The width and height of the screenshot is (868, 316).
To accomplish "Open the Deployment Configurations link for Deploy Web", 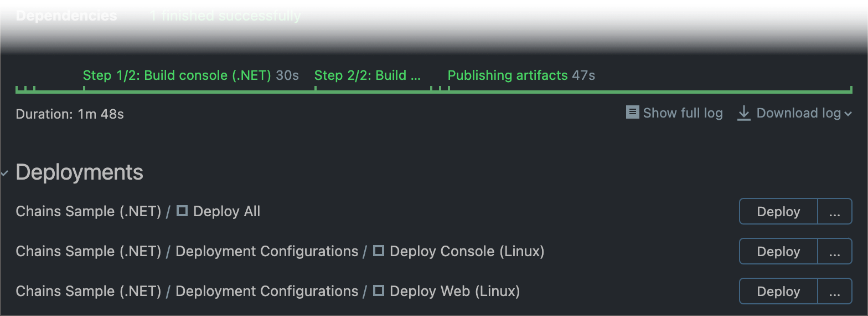I will pyautogui.click(x=267, y=291).
